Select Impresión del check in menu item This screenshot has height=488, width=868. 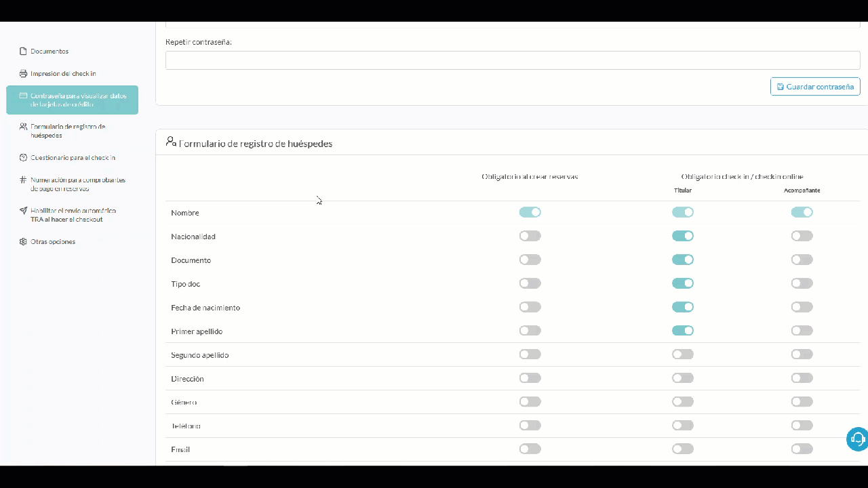pyautogui.click(x=63, y=74)
